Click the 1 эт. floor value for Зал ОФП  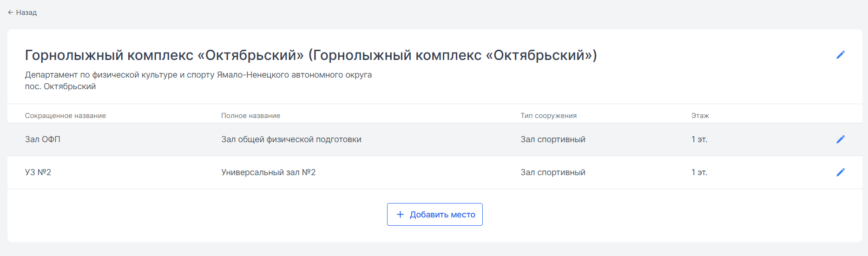(699, 139)
